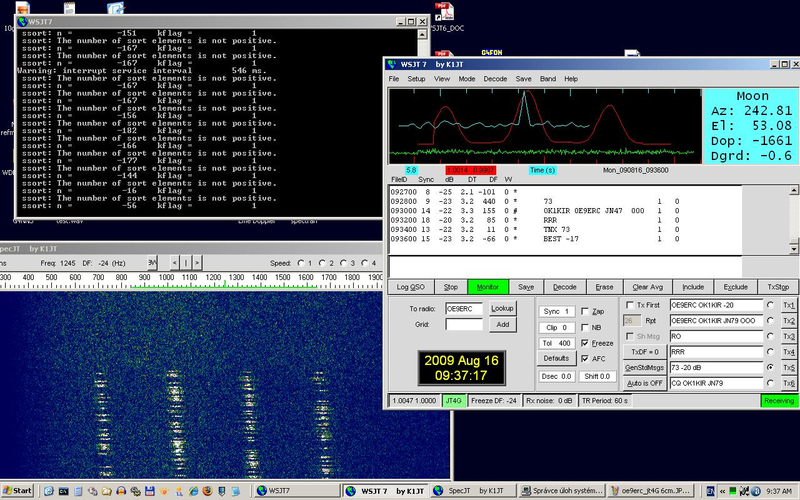Enable the Tx First checkbox
The height and width of the screenshot is (500, 800).
coord(630,305)
